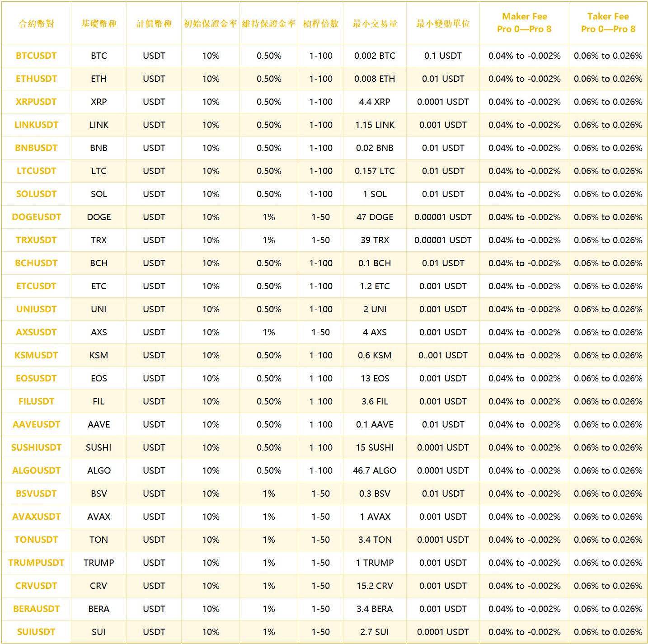Viewport: 648px width, 644px height.
Task: Click the 0.157 LTC cell
Action: (375, 171)
